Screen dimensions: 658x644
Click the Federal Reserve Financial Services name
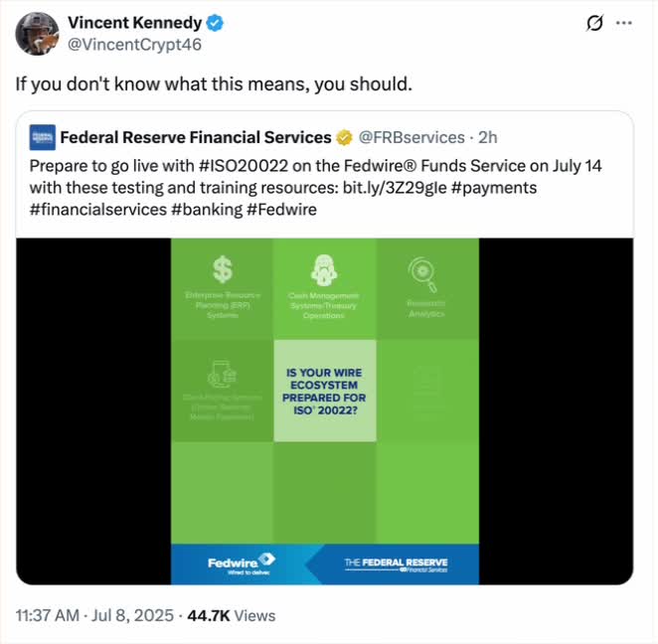(x=195, y=137)
